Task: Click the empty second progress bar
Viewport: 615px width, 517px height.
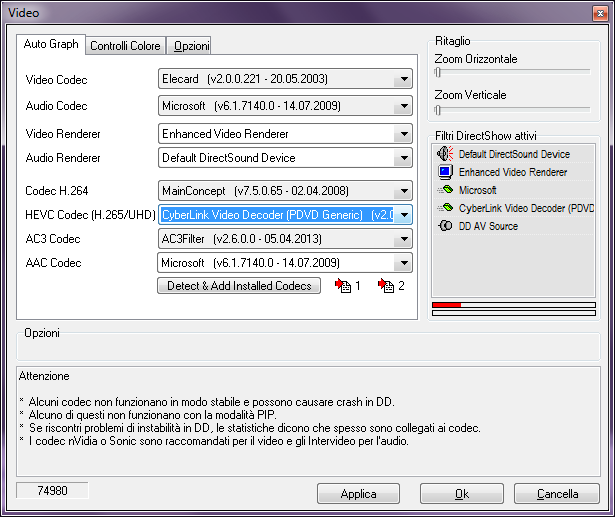Action: [x=514, y=313]
